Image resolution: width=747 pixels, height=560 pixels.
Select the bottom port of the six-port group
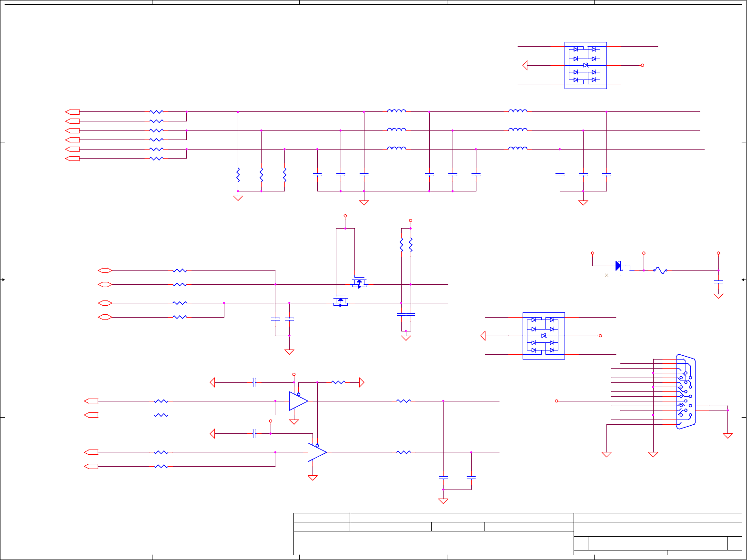[x=72, y=159]
